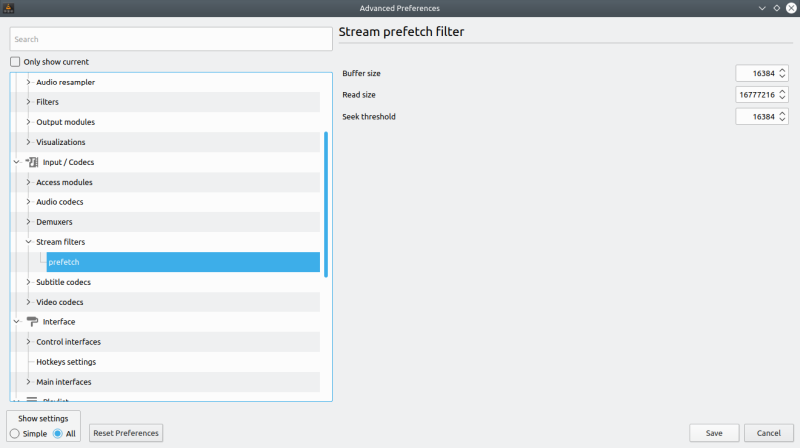Click the preferences tree scrollbar handle
This screenshot has width=800, height=448.
pos(326,205)
